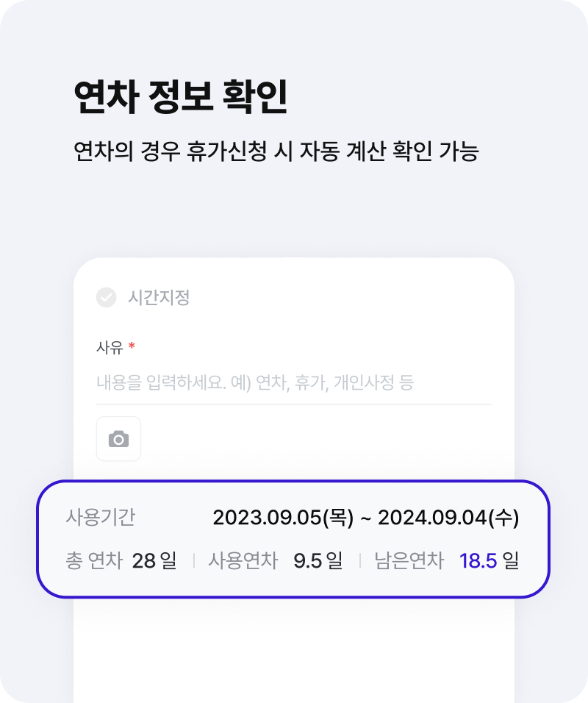The height and width of the screenshot is (703, 588).
Task: Click the 9.5 일 used leave value
Action: pos(318,560)
